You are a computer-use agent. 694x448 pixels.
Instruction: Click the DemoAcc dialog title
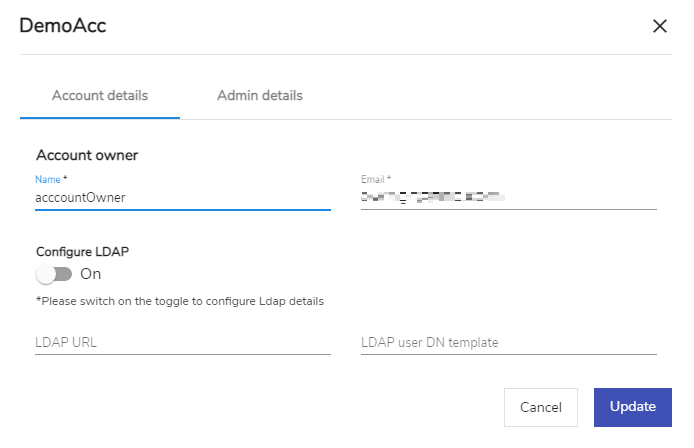[63, 26]
